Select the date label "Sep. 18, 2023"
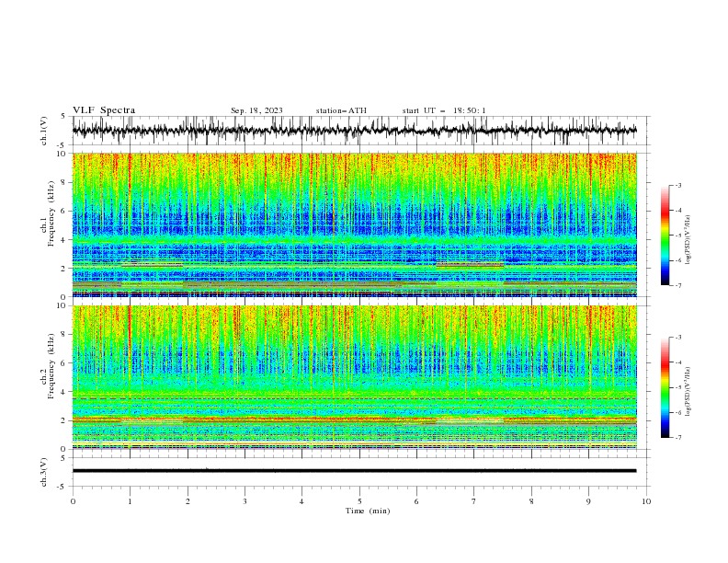The width and height of the screenshot is (728, 563). click(x=256, y=110)
